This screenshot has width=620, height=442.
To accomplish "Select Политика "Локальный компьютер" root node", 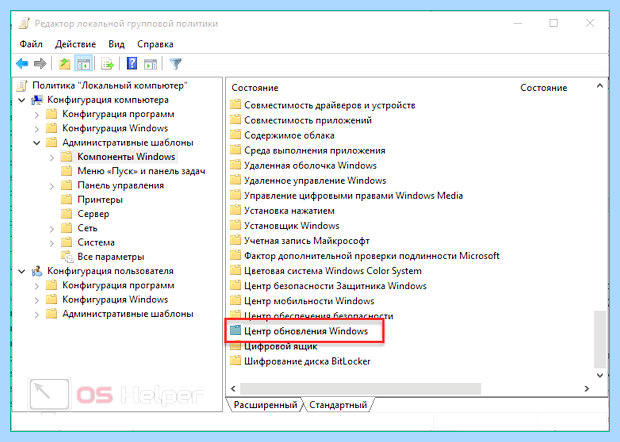I will (x=110, y=85).
